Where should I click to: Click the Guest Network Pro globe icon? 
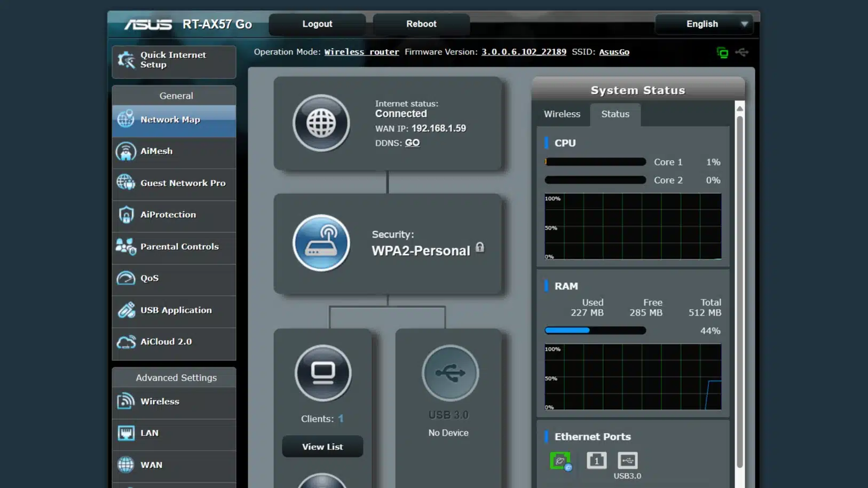pyautogui.click(x=126, y=183)
